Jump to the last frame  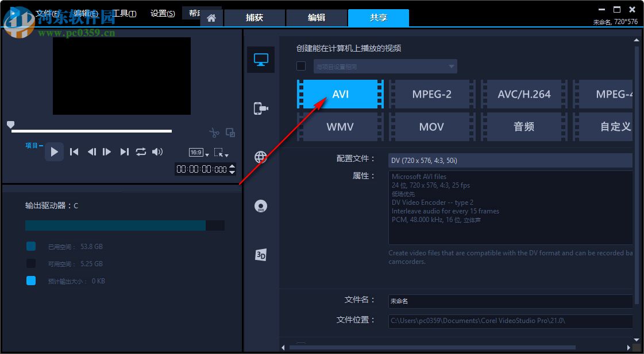tap(124, 151)
